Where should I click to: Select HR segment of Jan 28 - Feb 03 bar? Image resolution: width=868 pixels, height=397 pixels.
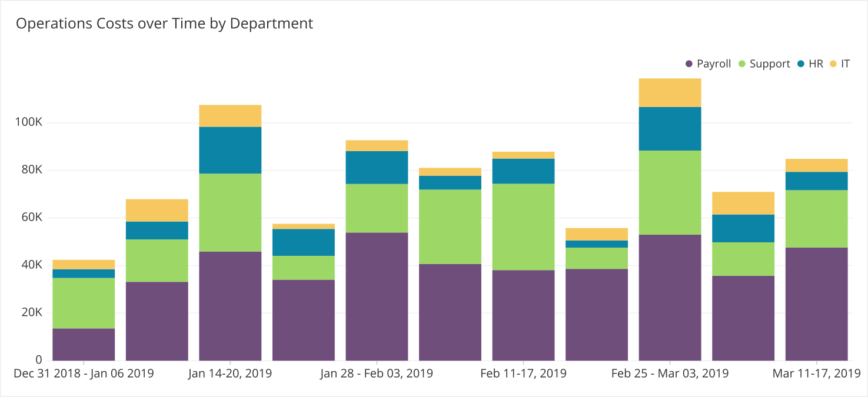point(377,168)
